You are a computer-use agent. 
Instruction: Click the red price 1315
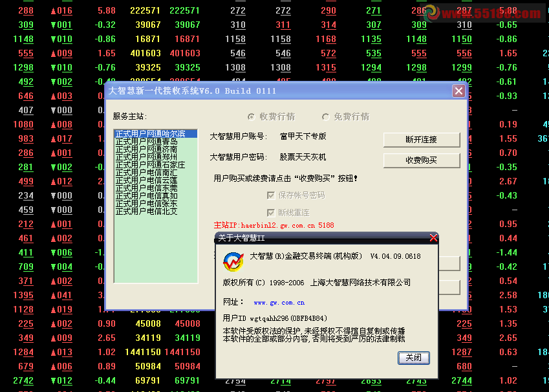tap(326, 68)
